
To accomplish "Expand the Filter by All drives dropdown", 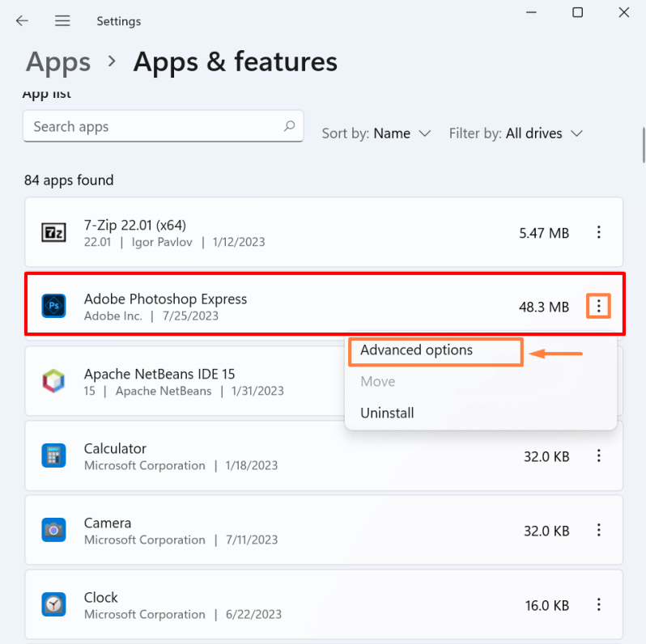I will [516, 133].
